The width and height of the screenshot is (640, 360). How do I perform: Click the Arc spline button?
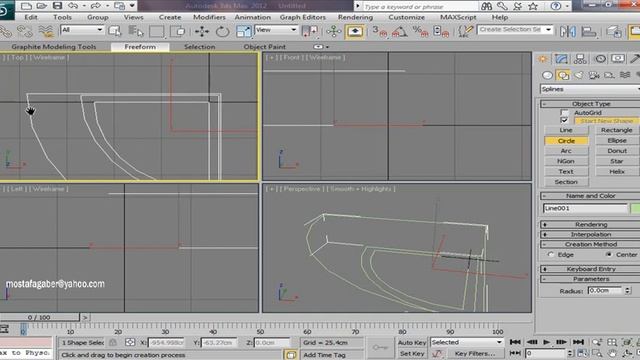pos(566,151)
